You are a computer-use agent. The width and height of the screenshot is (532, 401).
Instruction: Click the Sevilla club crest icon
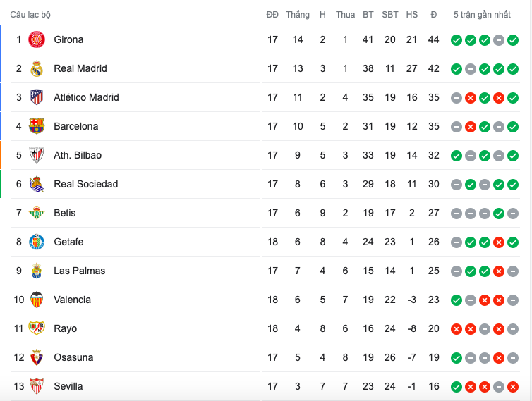pyautogui.click(x=37, y=386)
